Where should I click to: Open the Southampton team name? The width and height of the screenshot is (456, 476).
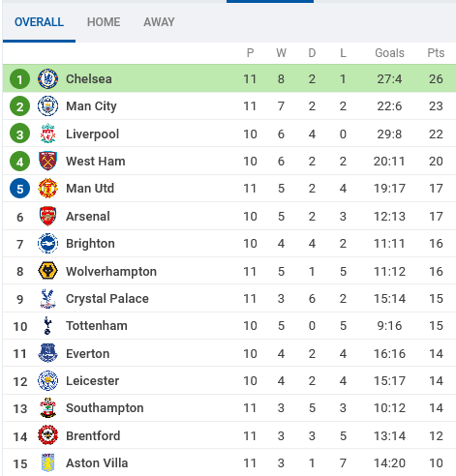105,408
